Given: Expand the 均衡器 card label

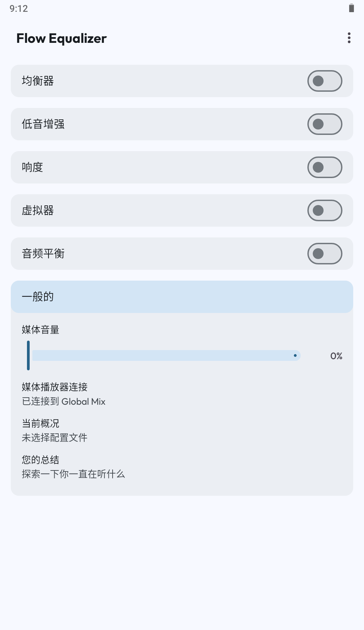Looking at the screenshot, I should (x=38, y=81).
